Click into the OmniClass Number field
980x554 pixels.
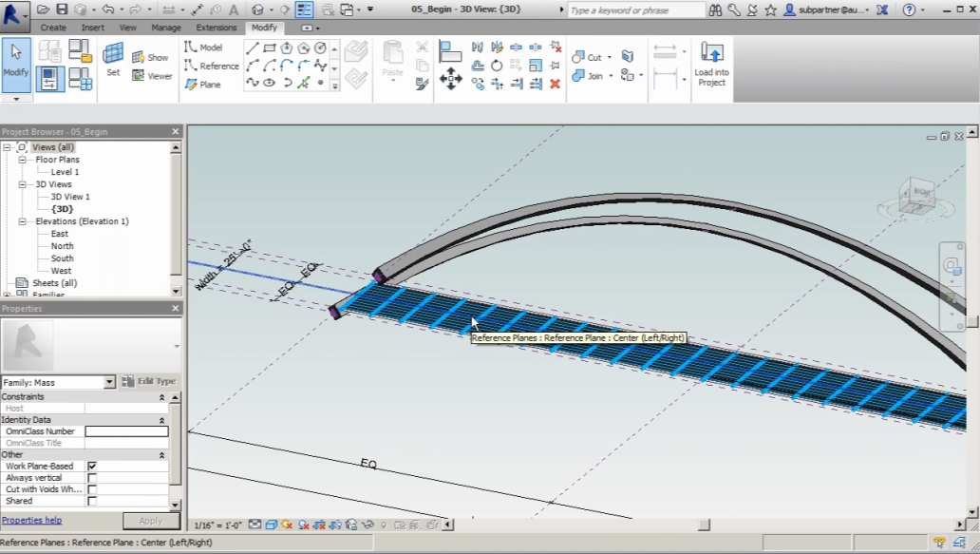[126, 431]
